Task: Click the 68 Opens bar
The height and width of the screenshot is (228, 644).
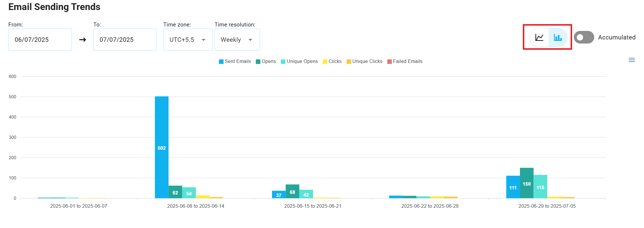Action: [x=292, y=191]
